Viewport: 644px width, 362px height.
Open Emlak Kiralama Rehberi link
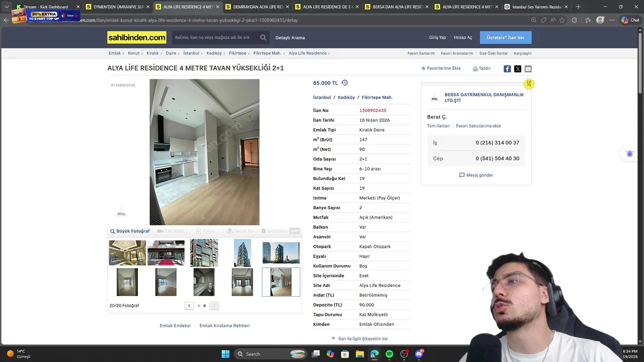224,326
